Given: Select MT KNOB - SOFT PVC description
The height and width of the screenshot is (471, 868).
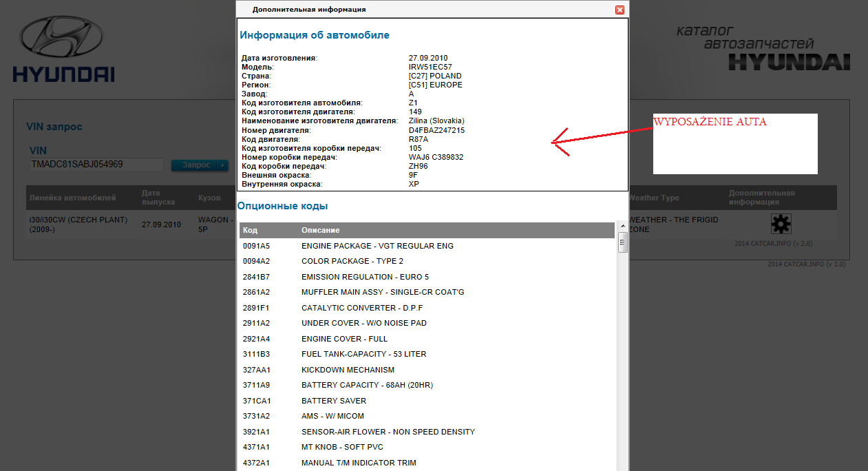Looking at the screenshot, I should click(342, 447).
